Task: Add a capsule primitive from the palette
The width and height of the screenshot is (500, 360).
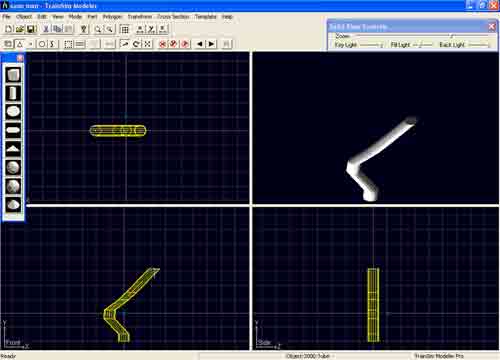Action: click(13, 130)
